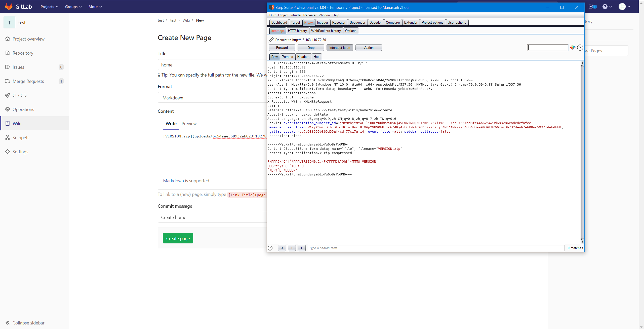
Task: Expand the Projects dropdown in navbar
Action: pyautogui.click(x=49, y=7)
